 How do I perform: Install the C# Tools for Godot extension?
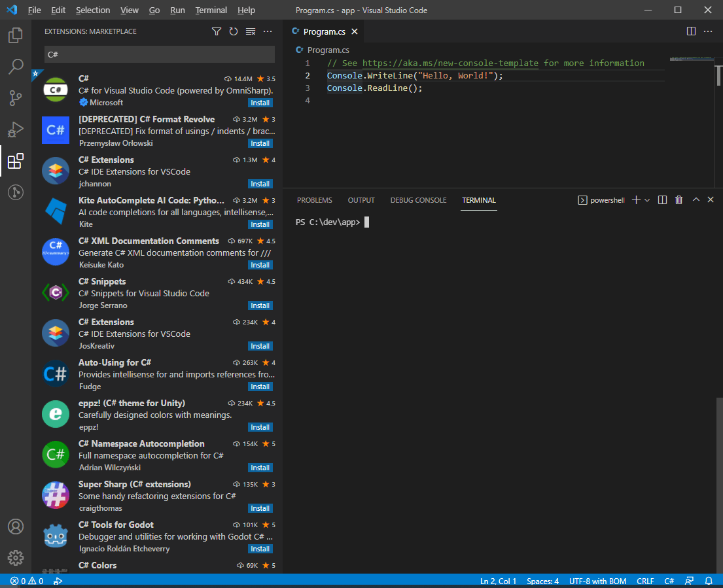point(260,549)
